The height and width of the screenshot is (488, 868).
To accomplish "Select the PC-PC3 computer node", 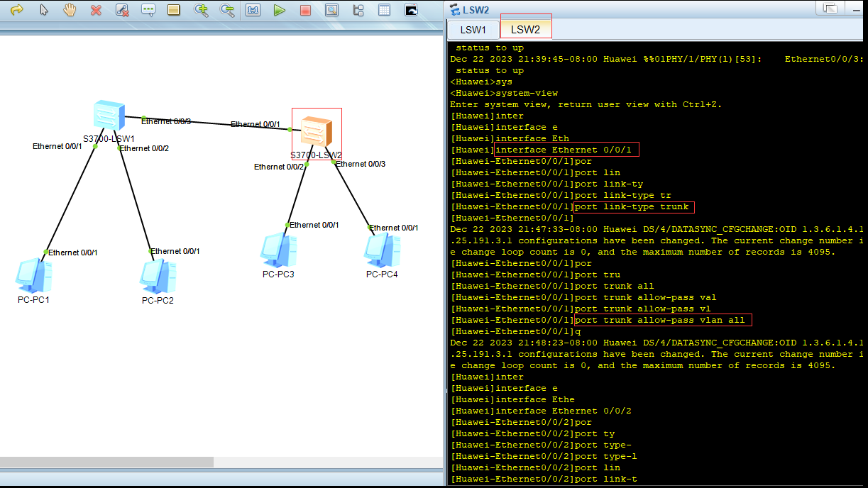I will [278, 250].
